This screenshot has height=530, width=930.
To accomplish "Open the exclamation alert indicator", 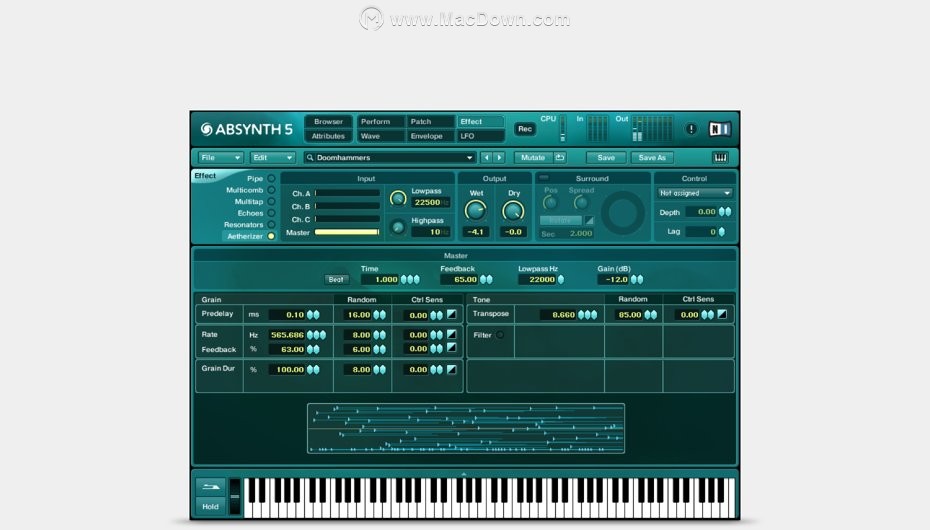I will [691, 129].
